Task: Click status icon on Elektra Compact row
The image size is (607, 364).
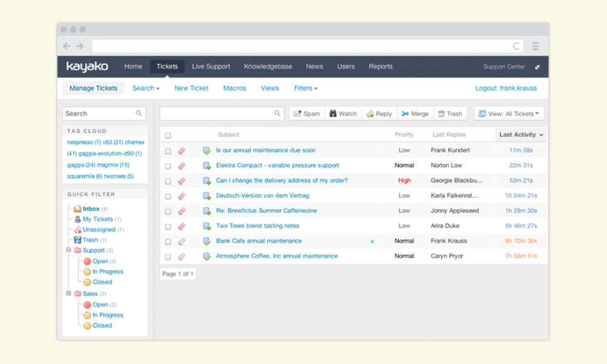Action: (x=207, y=166)
